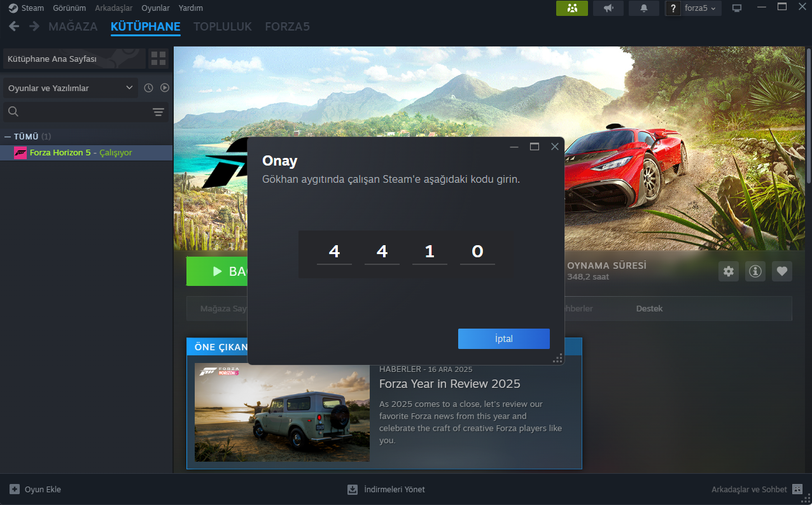Click the forward navigation arrow

point(34,26)
